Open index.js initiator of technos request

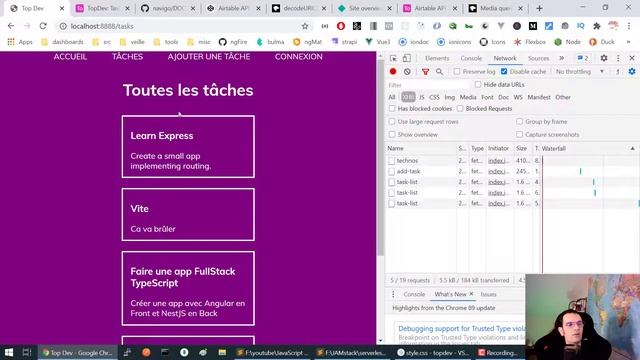coord(498,161)
